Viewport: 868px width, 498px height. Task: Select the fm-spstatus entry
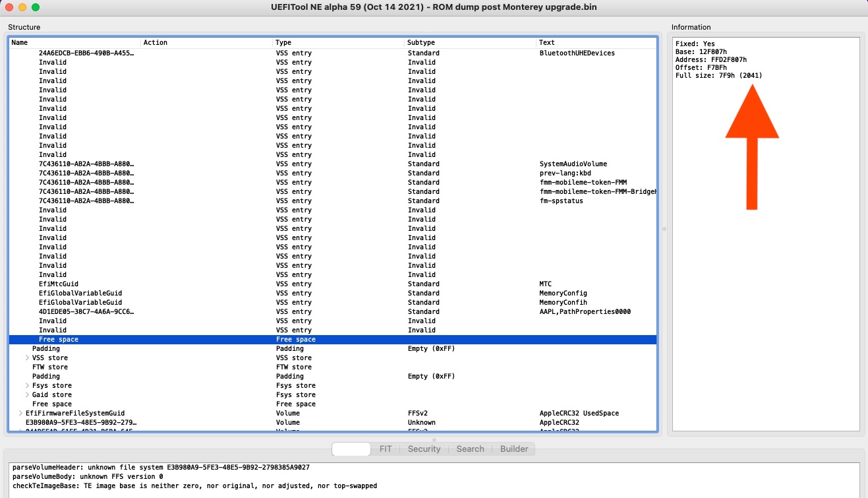point(561,201)
